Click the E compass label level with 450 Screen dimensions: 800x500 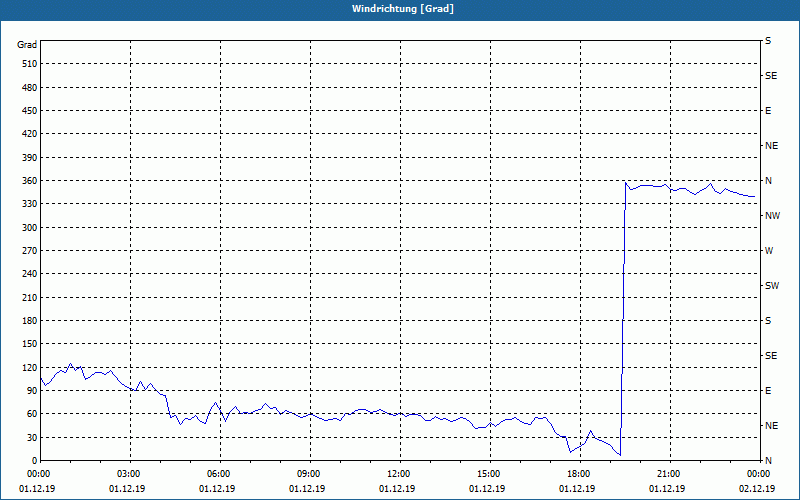(x=768, y=111)
